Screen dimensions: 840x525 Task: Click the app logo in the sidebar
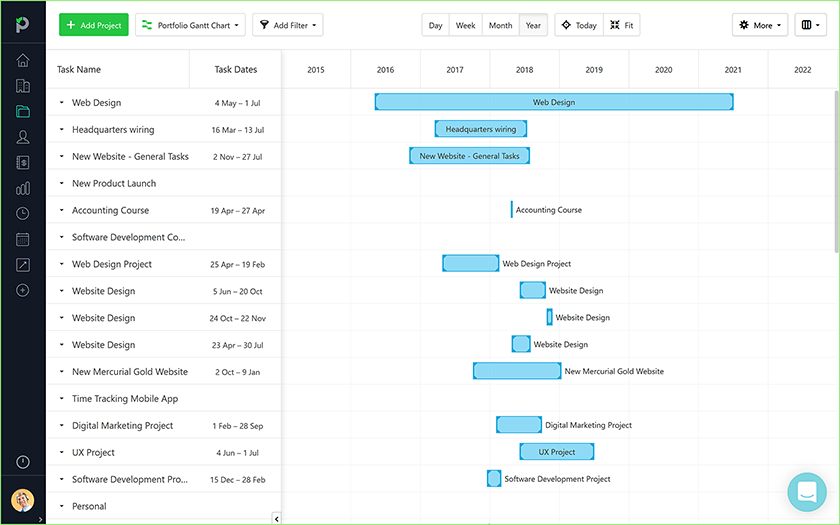pyautogui.click(x=22, y=24)
